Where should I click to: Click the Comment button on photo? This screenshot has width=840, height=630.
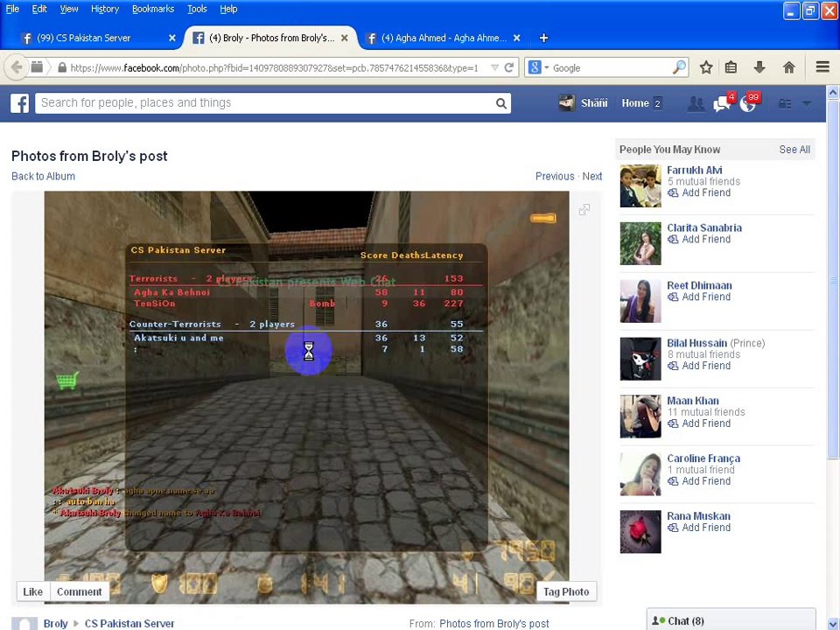[80, 591]
